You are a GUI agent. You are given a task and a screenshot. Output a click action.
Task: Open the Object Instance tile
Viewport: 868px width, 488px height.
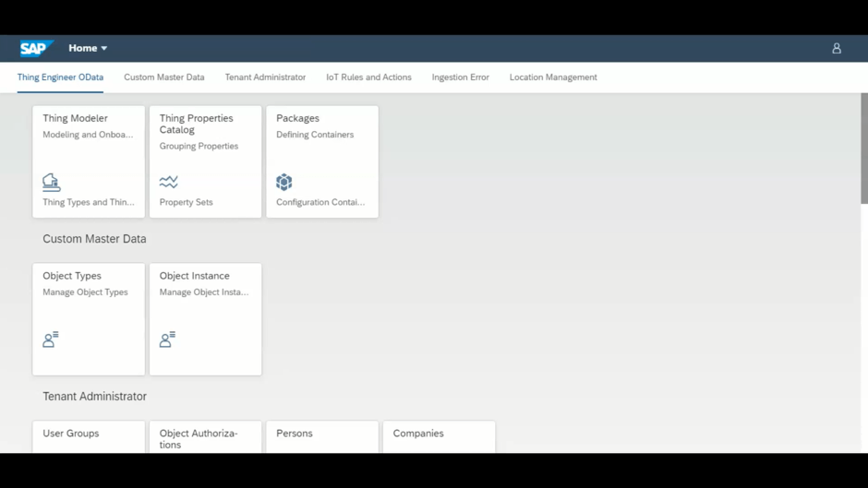tap(205, 319)
